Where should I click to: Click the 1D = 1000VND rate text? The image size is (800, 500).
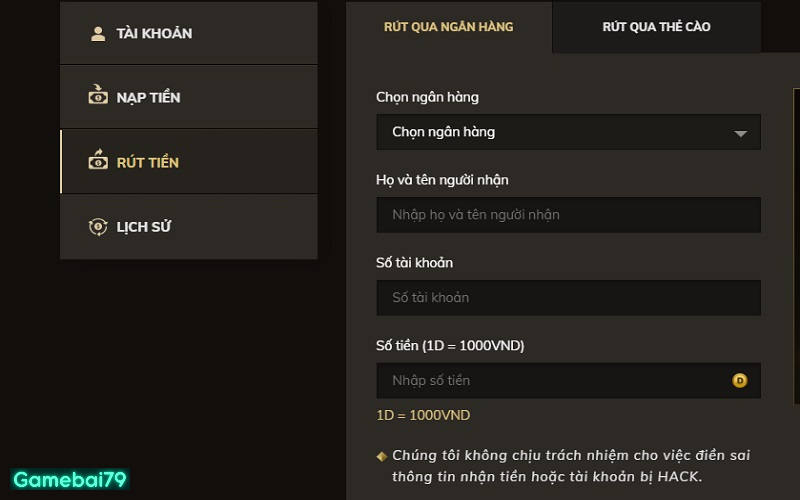tap(423, 415)
